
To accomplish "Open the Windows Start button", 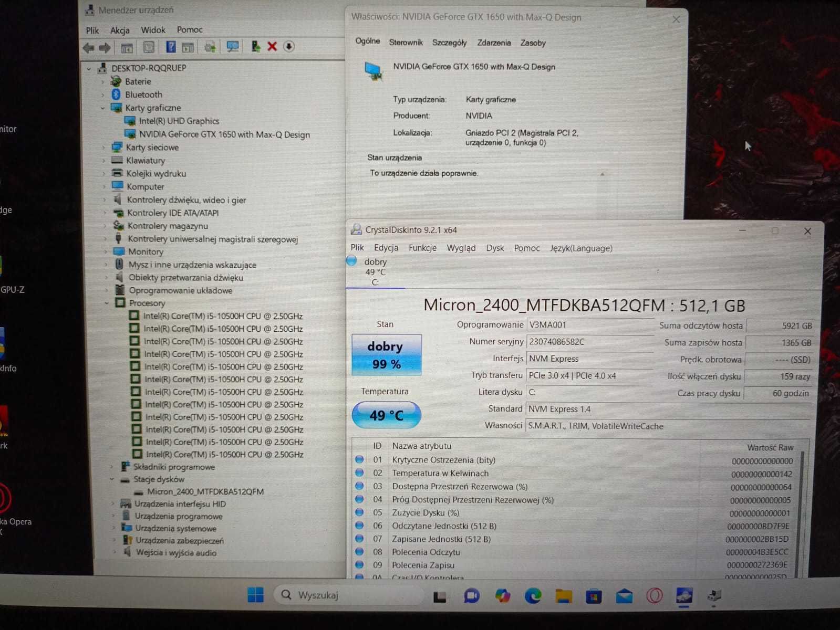I will pos(255,595).
